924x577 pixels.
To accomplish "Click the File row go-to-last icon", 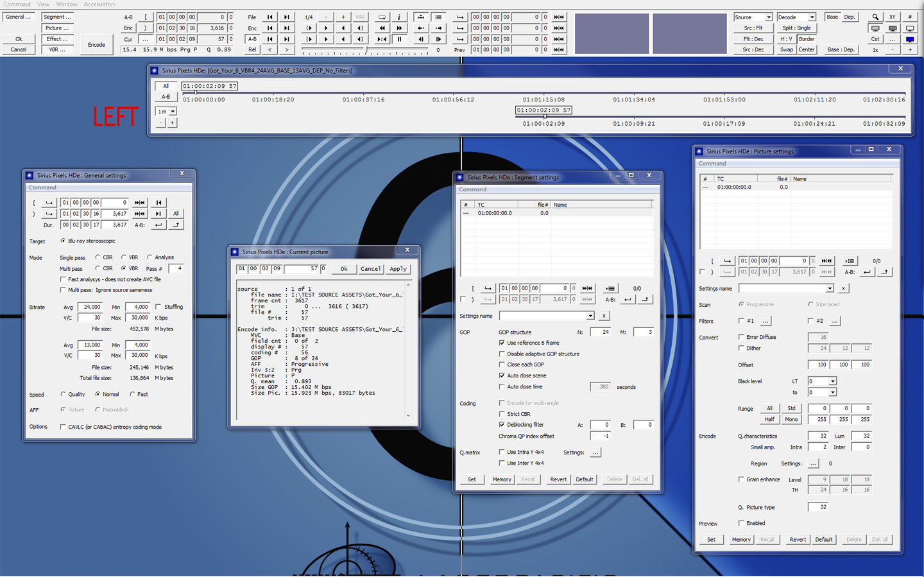I will [287, 17].
